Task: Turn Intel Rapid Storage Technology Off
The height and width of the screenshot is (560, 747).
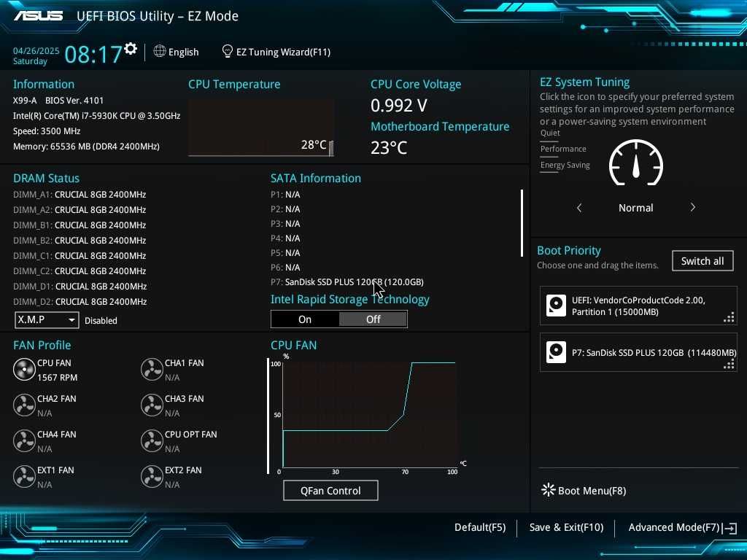Action: pyautogui.click(x=373, y=319)
